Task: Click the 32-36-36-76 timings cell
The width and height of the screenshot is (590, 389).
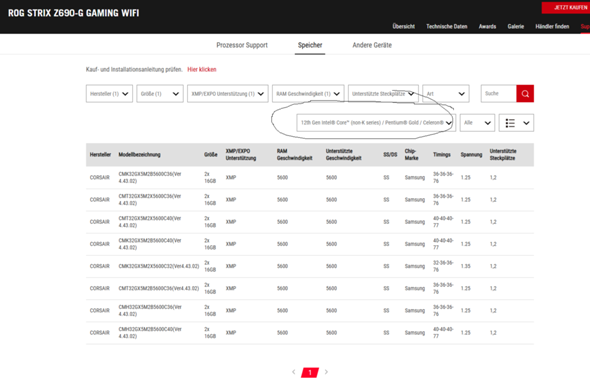Action: (x=443, y=266)
